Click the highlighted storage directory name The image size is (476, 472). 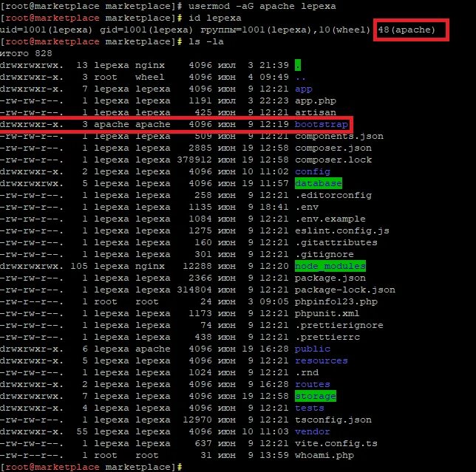[315, 396]
